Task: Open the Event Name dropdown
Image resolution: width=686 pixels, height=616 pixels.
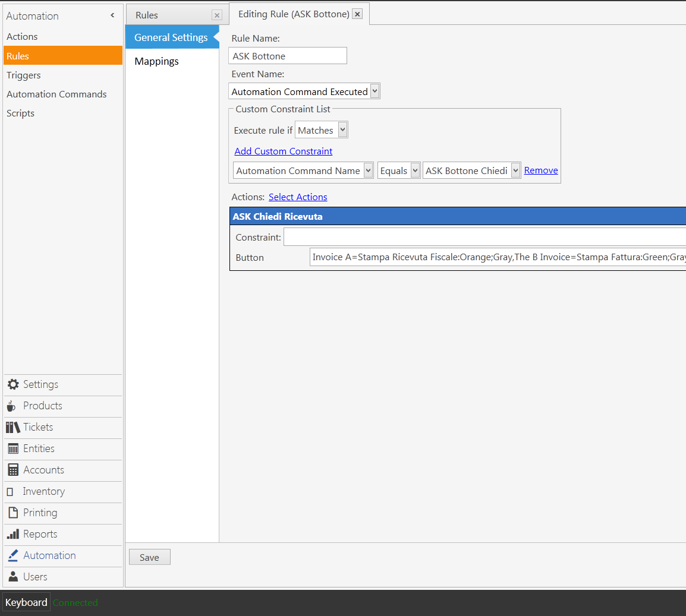Action: [x=375, y=91]
